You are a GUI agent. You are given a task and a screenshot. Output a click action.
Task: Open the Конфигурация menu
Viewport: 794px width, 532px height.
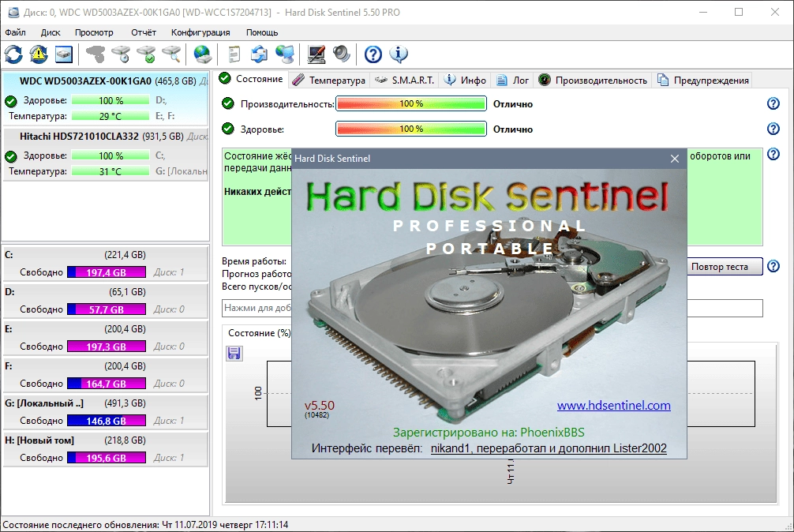pyautogui.click(x=200, y=32)
